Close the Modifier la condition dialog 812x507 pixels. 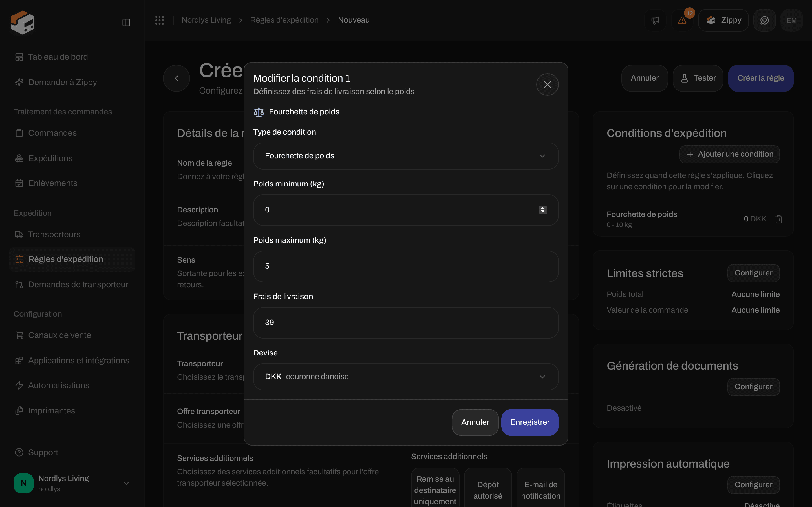click(547, 84)
